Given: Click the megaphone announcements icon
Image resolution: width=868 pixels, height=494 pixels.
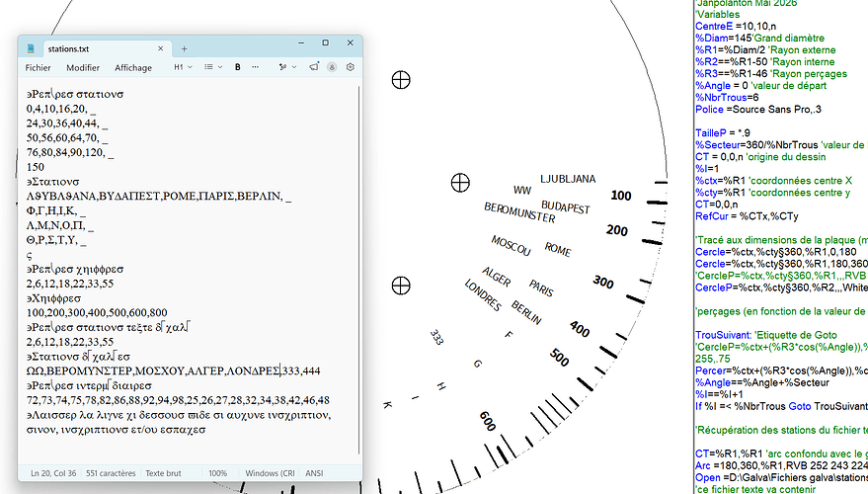Looking at the screenshot, I should click(314, 67).
